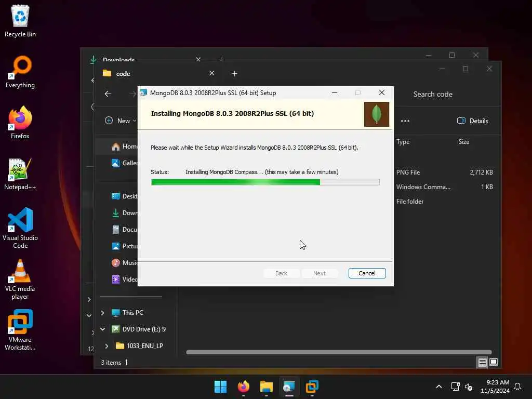Add a new tab next to the code tab
The height and width of the screenshot is (399, 532).
[x=234, y=74]
